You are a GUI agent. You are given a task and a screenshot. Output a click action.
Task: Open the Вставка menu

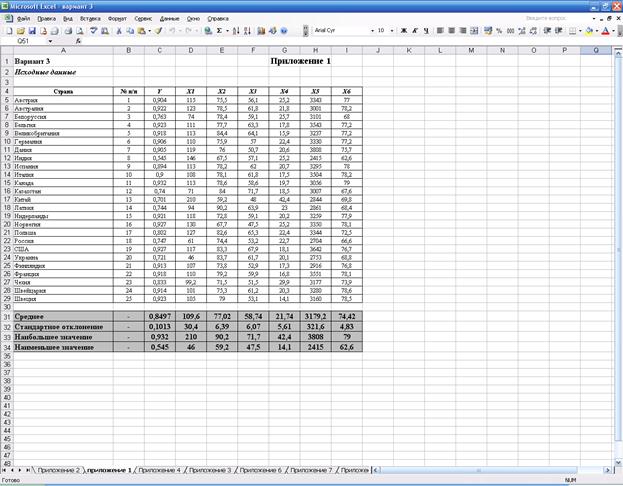click(90, 19)
